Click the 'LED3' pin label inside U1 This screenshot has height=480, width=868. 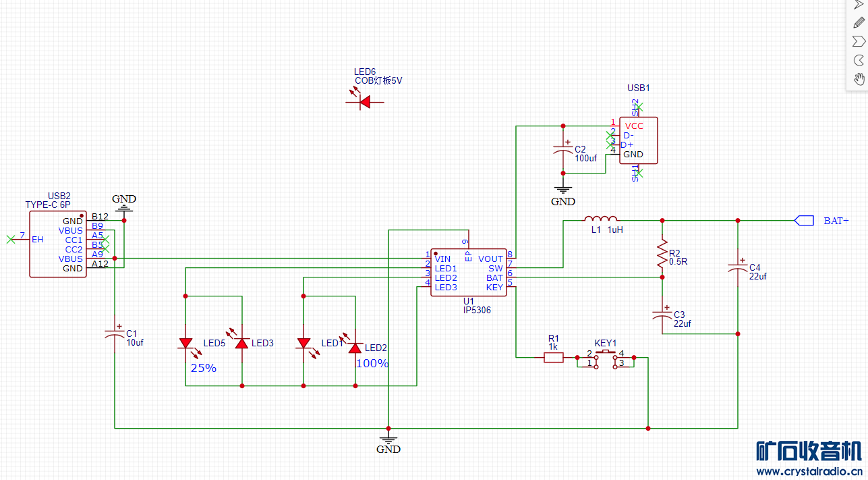446,287
